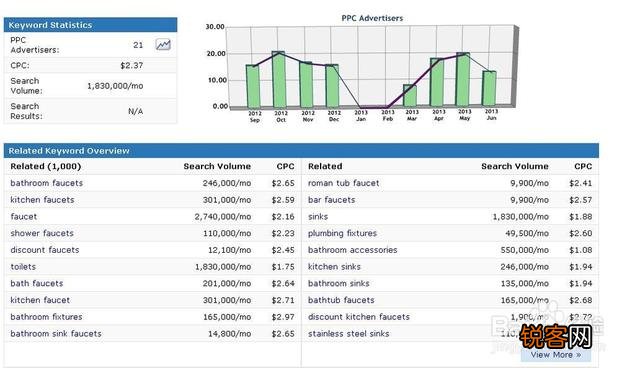Click the 2012 Sep chart bar
Image resolution: width=640 pixels, height=368 pixels.
pyautogui.click(x=253, y=86)
